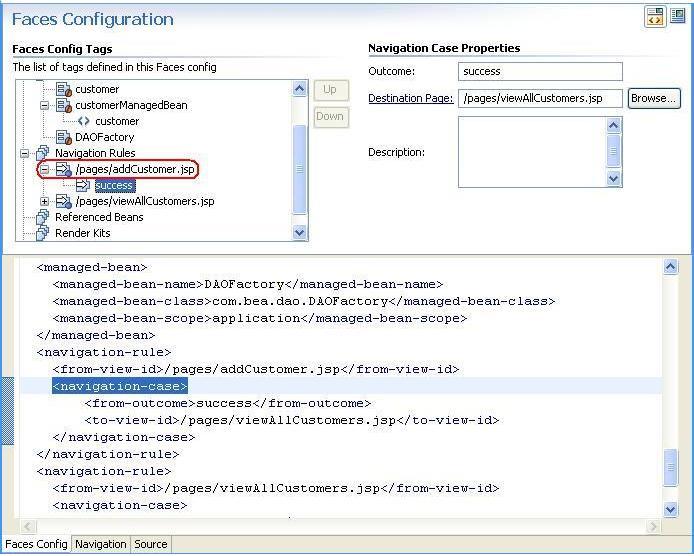The width and height of the screenshot is (694, 556).
Task: Click the from-view-id addCustomer.jsp line
Action: coord(255,369)
